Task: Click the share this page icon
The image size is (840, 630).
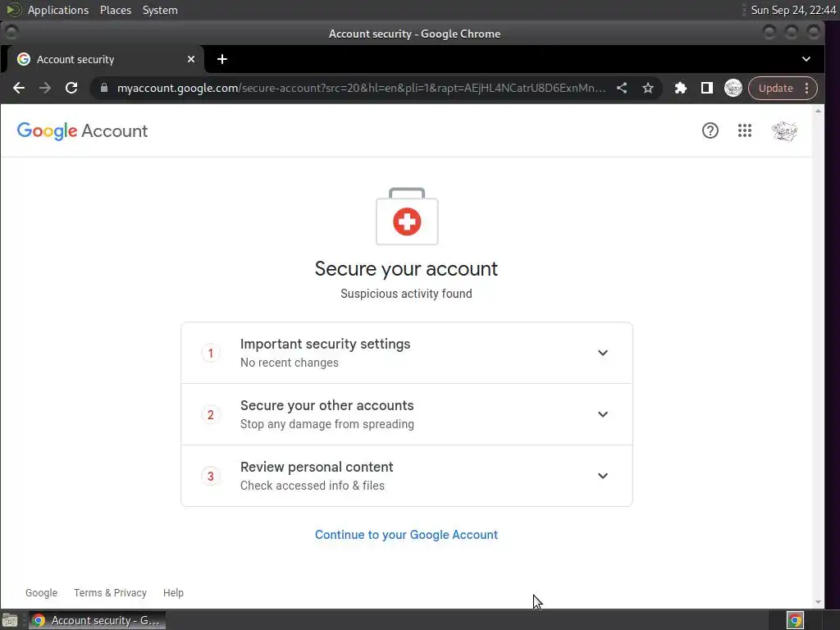Action: point(622,88)
